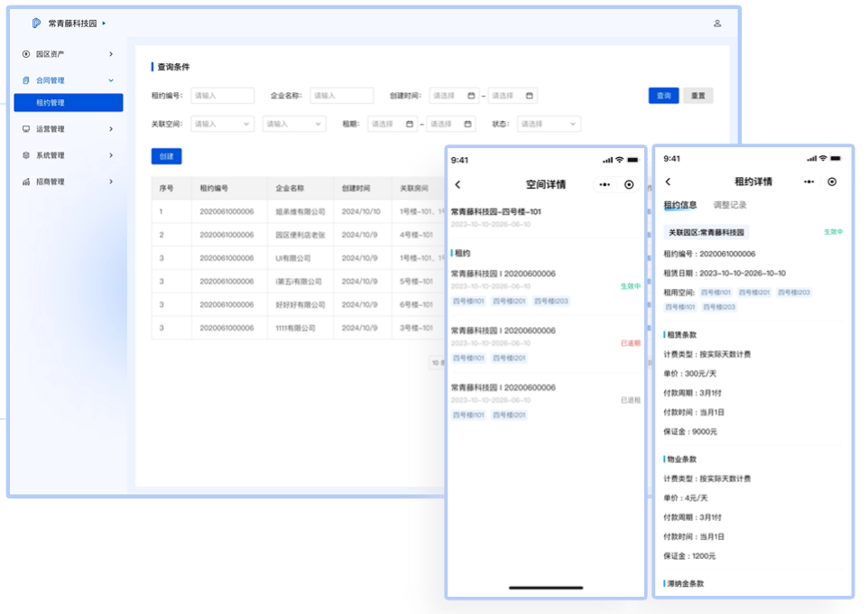This screenshot has height=614, width=868.
Task: Click the 重置 button
Action: pos(698,96)
